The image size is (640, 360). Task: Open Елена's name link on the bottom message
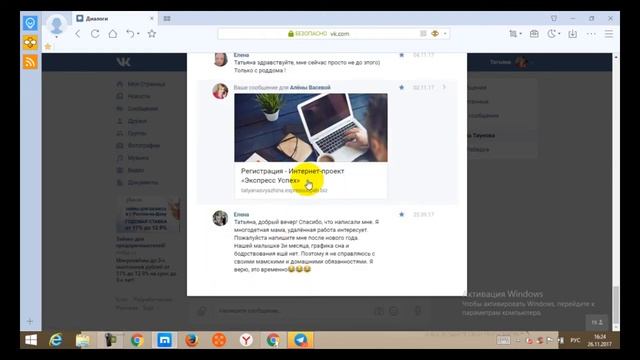[x=241, y=214]
